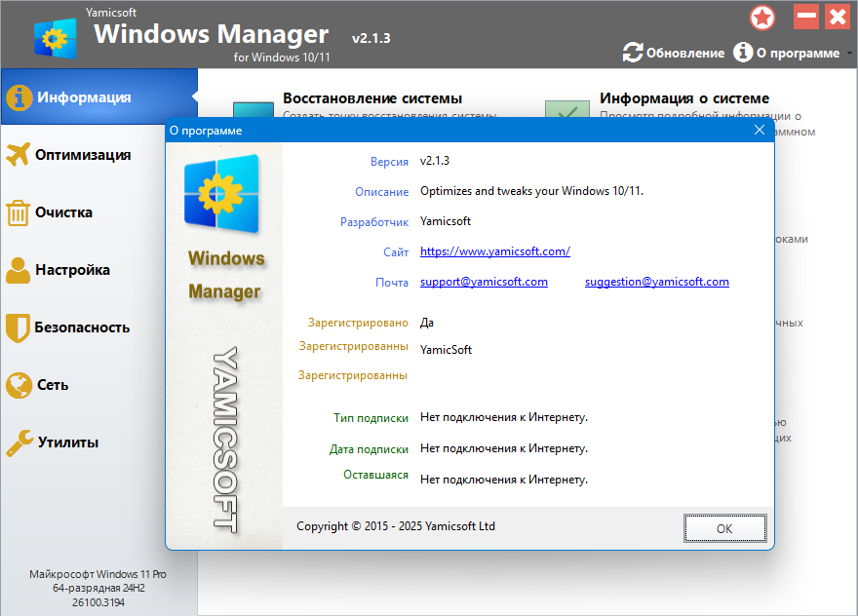Expand the dropdown arrow beside О программе

tap(849, 54)
